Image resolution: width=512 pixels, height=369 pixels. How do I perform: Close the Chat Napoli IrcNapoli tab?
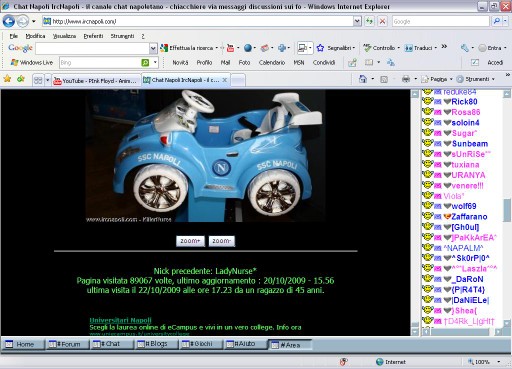pos(225,80)
